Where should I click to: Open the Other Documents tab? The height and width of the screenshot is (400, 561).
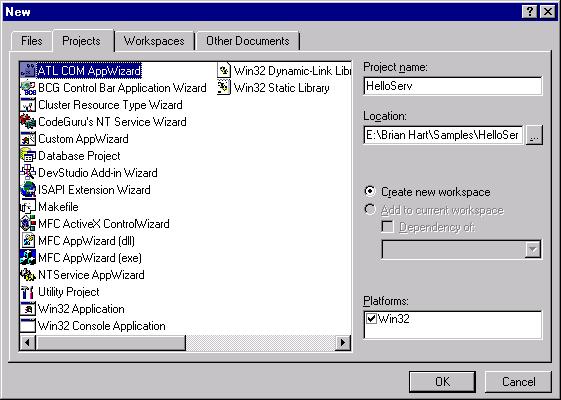pos(248,41)
